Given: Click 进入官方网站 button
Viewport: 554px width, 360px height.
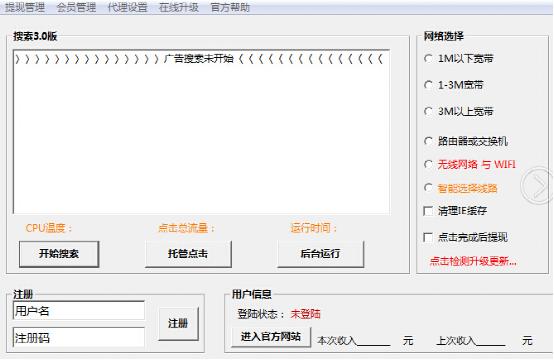Looking at the screenshot, I should tap(271, 337).
